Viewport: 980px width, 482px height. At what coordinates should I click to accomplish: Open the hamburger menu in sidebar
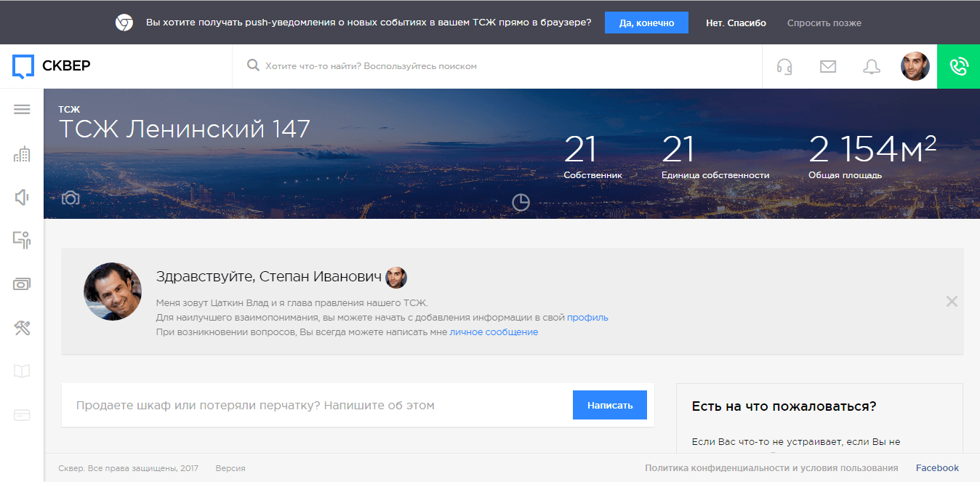[22, 110]
